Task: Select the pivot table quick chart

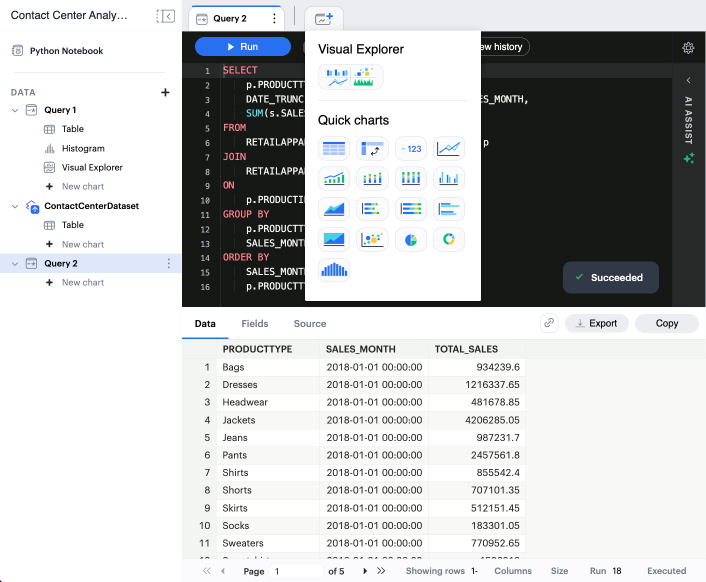Action: pos(373,149)
